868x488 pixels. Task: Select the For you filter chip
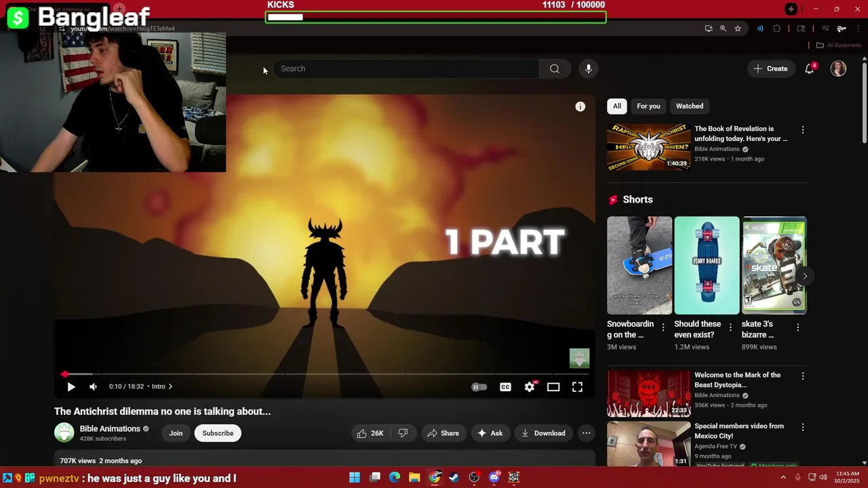click(x=648, y=106)
